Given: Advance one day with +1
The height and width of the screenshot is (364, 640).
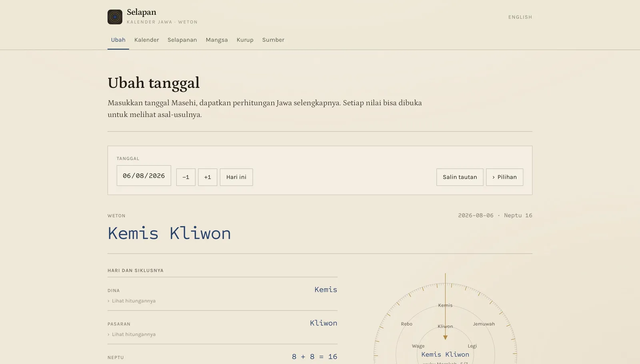Looking at the screenshot, I should 208,177.
